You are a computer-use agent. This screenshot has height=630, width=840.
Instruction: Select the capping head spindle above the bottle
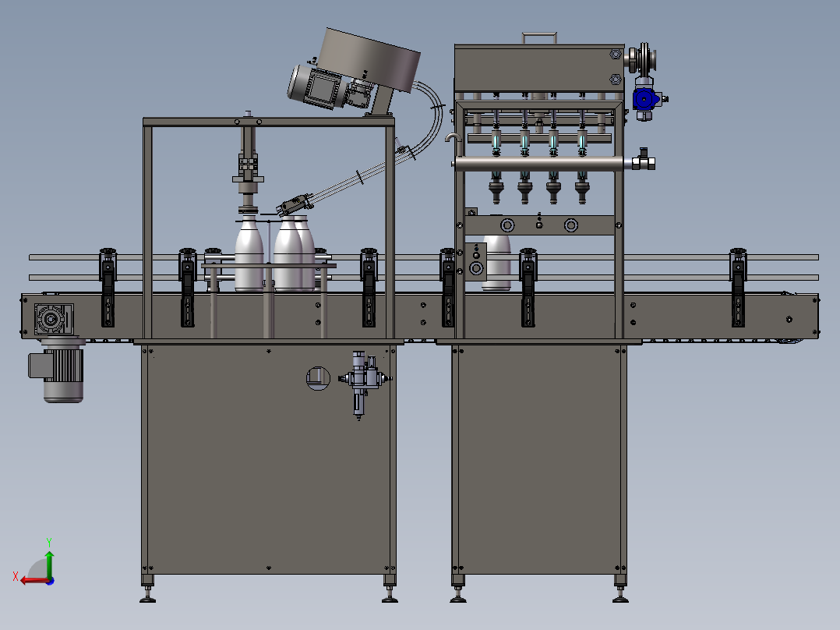(x=248, y=169)
